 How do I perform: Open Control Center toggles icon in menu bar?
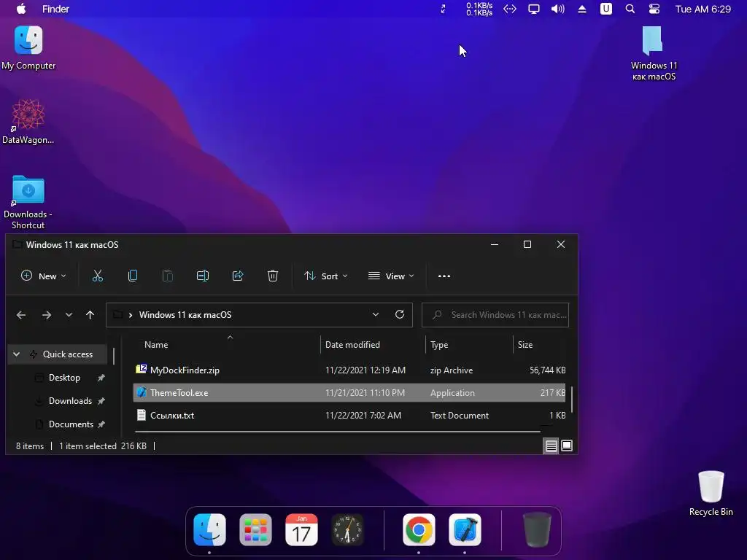pos(654,9)
